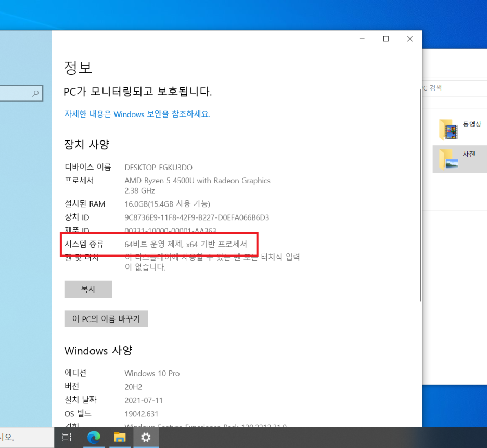Click the 에디션 label
The height and width of the screenshot is (448, 487).
tap(75, 373)
